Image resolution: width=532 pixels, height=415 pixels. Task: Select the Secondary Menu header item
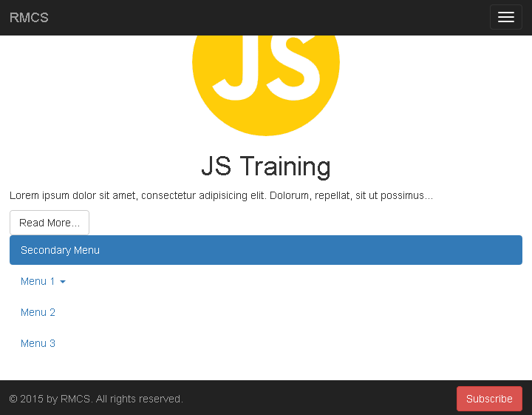click(x=266, y=250)
